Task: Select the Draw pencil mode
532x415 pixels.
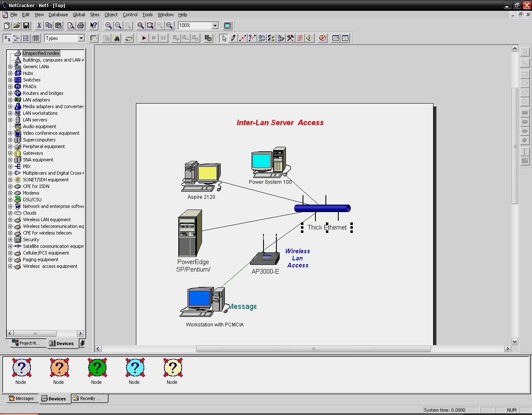Action: pos(233,38)
